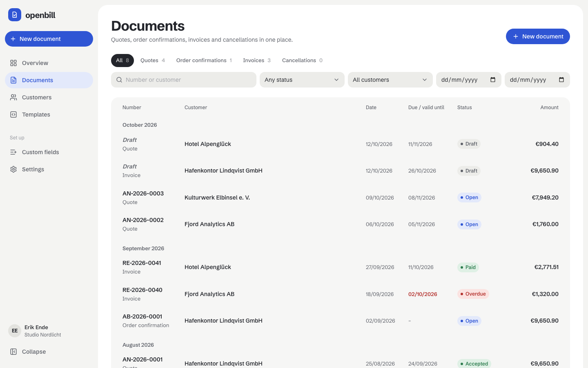Switch to the Quotes tab
588x368 pixels.
click(153, 60)
